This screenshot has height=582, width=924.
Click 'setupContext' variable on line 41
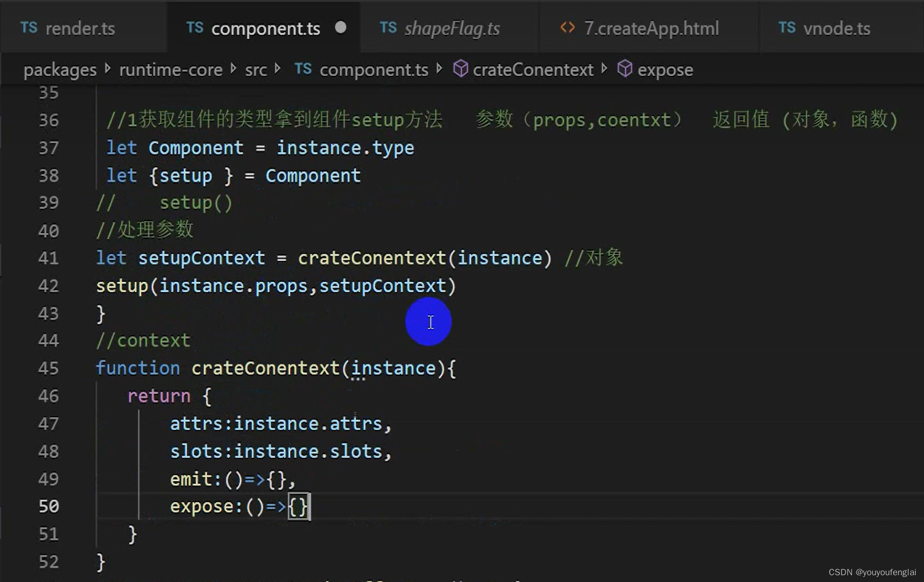[201, 259]
